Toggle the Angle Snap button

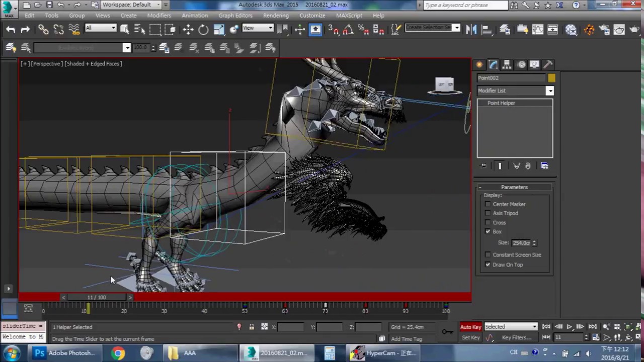(x=348, y=29)
